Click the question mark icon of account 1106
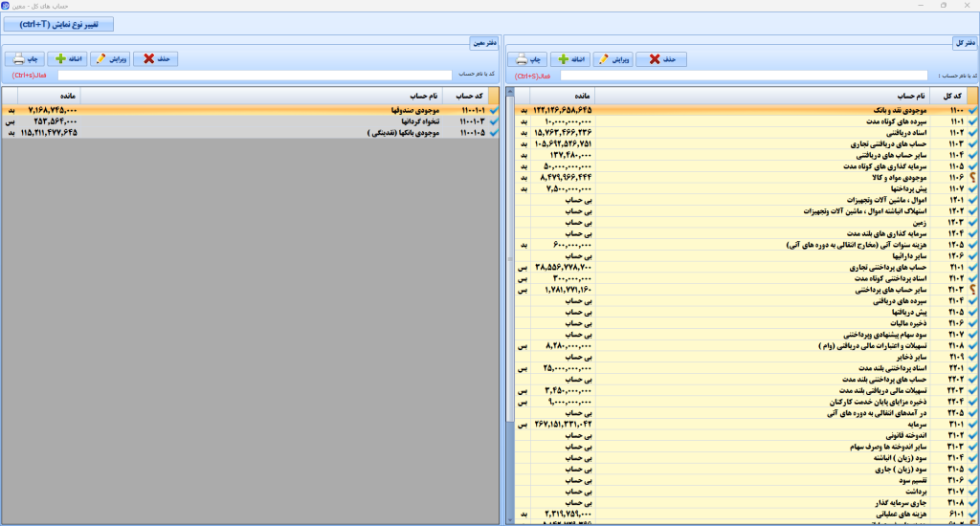 coord(972,178)
